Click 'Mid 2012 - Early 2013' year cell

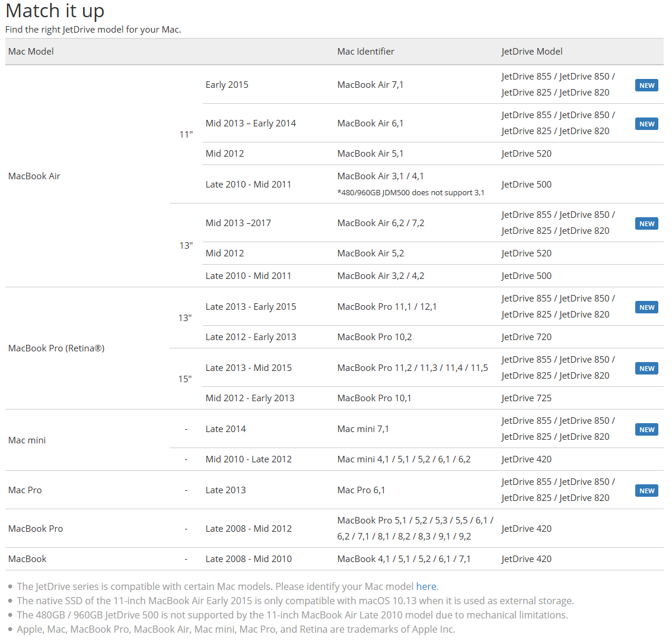click(250, 398)
